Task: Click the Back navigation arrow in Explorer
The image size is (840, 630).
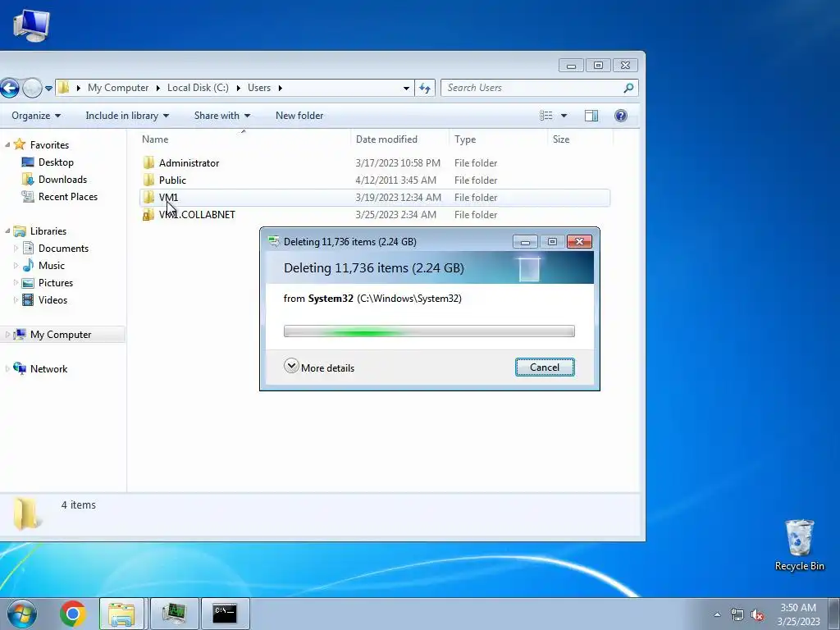Action: point(9,88)
